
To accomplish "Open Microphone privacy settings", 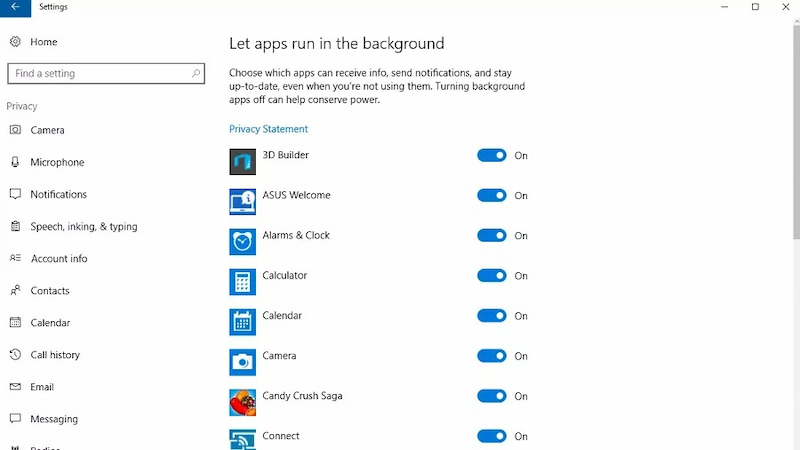I will click(x=57, y=162).
